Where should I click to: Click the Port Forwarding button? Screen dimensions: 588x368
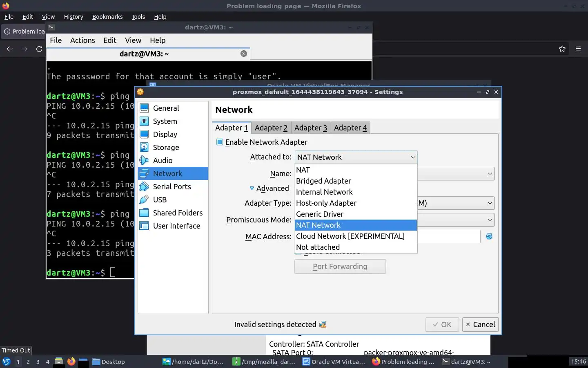click(340, 267)
